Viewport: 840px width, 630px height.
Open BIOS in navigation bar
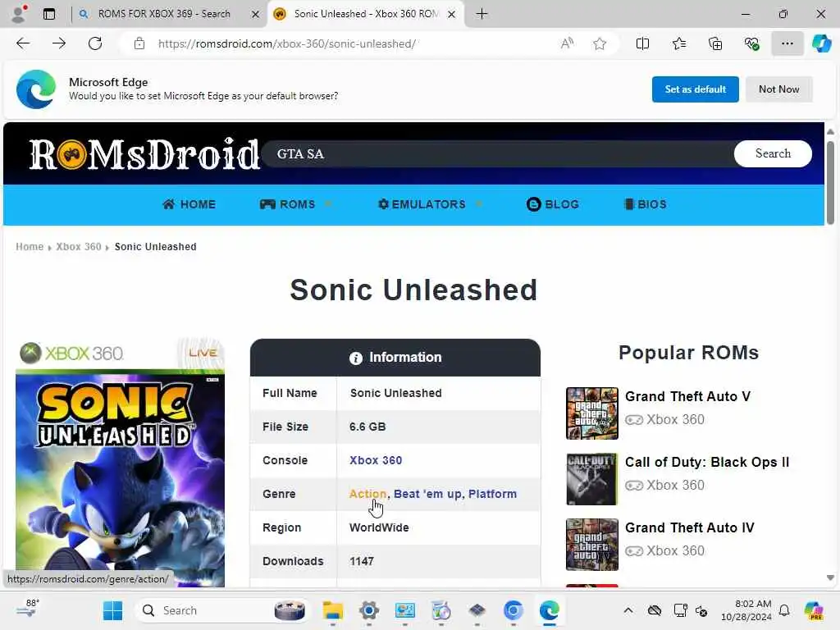[646, 204]
